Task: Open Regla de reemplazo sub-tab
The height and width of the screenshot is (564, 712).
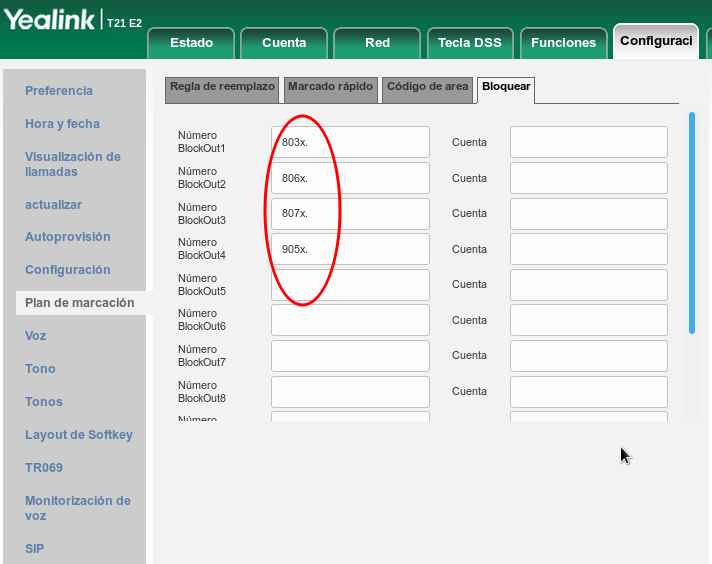Action: 222,87
